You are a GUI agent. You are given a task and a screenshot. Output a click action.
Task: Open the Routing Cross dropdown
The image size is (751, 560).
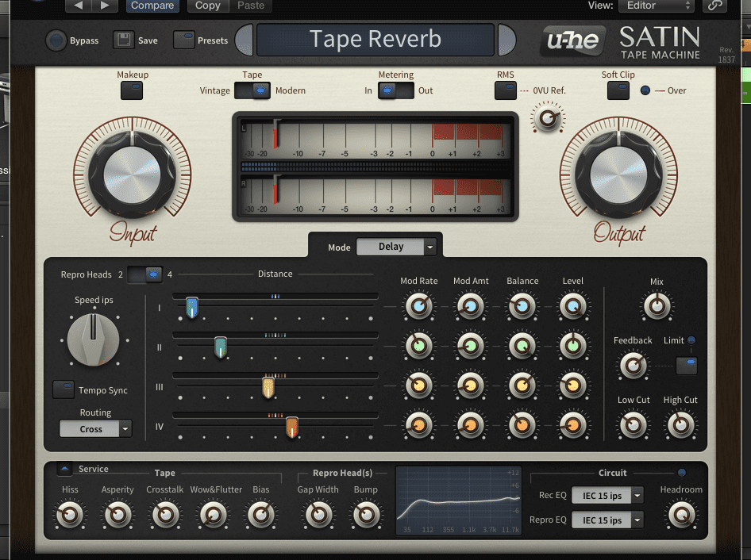[x=95, y=429]
